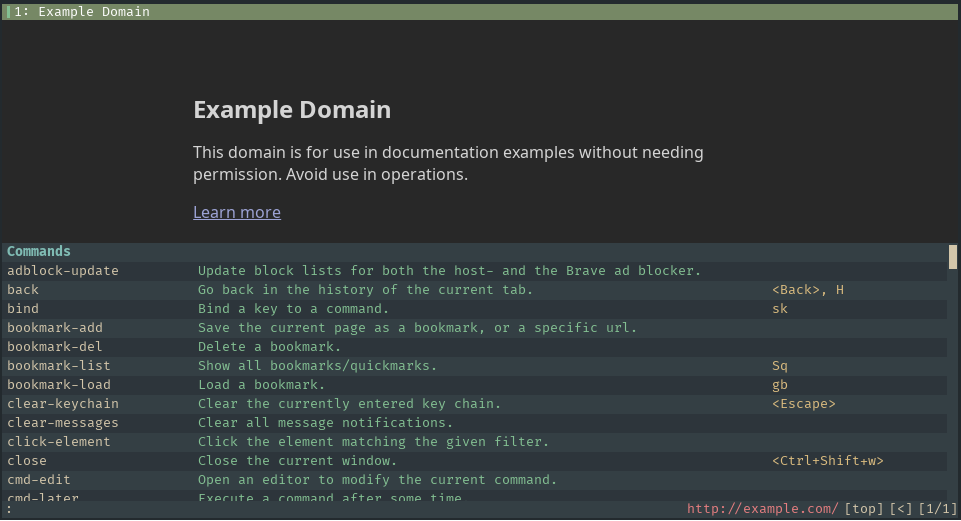Screen dimensions: 961x521
Task: Select the 'Example Domain' tab
Action: coord(94,12)
